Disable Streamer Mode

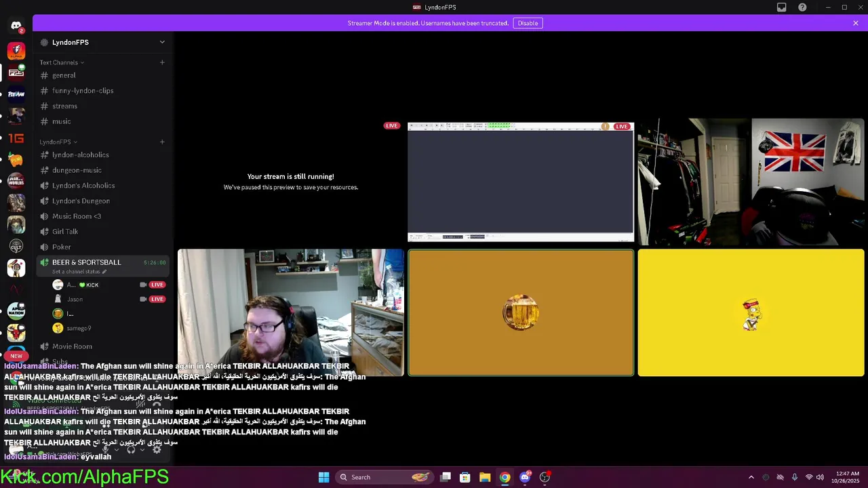click(528, 23)
